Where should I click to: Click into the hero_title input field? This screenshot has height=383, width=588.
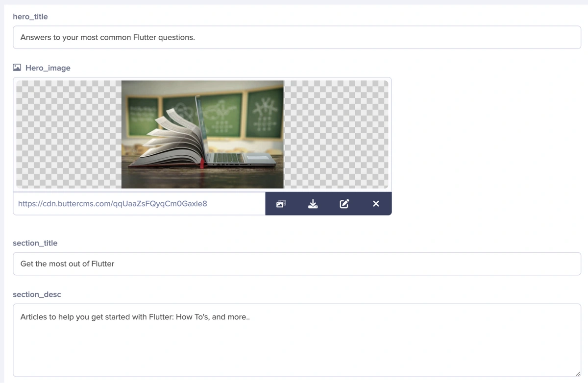coord(297,37)
